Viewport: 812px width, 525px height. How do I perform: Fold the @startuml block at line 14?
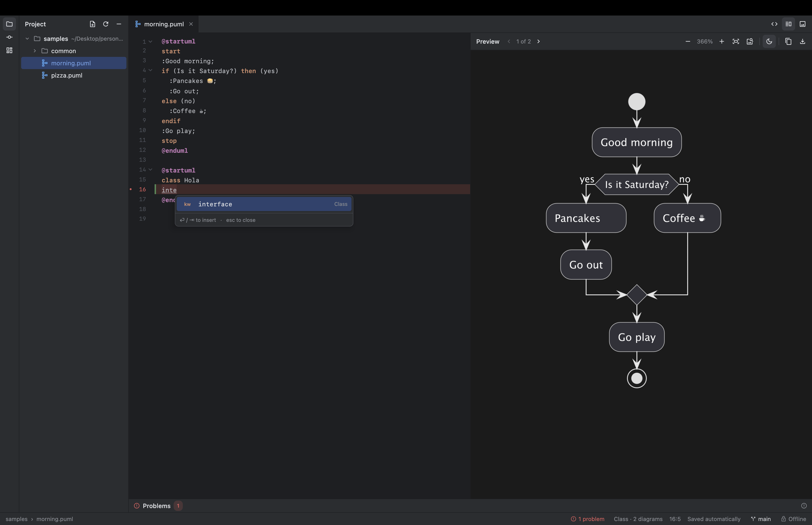tap(150, 169)
